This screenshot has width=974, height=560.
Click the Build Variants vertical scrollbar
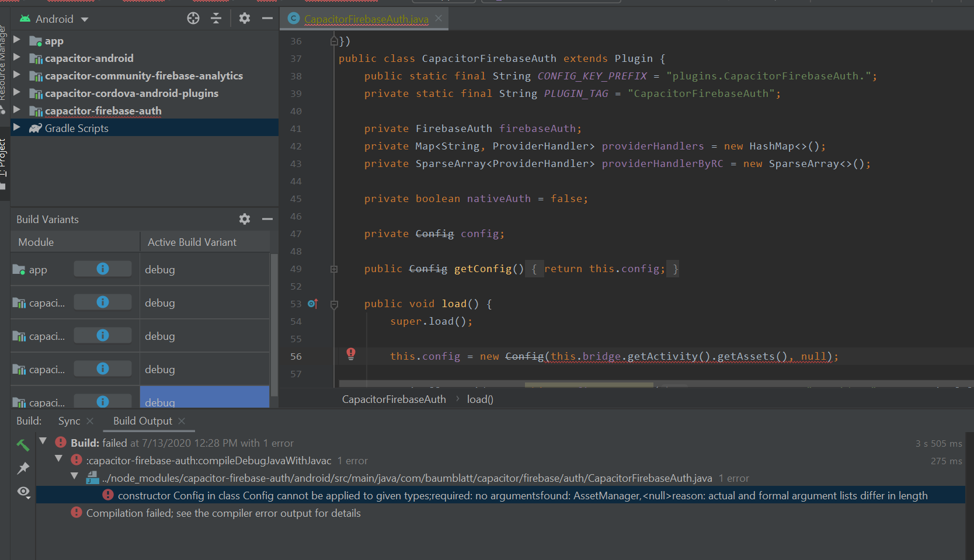tap(274, 325)
